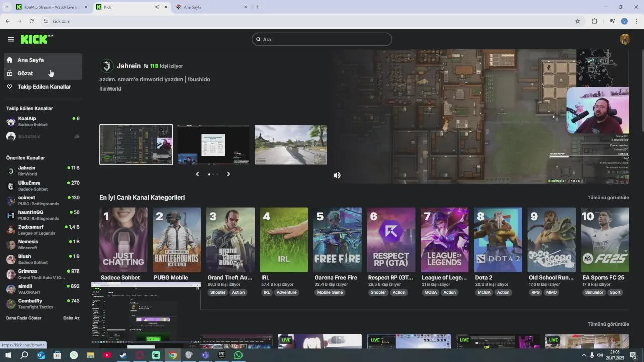The image size is (644, 362).
Task: Click Jahrein's round avatar in the featured banner
Action: (x=107, y=66)
